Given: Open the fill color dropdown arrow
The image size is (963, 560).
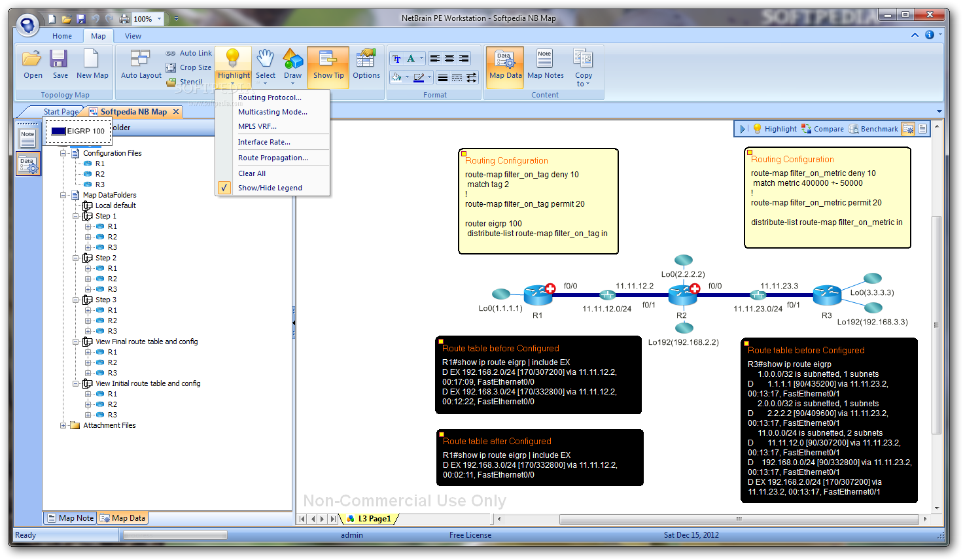Looking at the screenshot, I should (x=407, y=78).
